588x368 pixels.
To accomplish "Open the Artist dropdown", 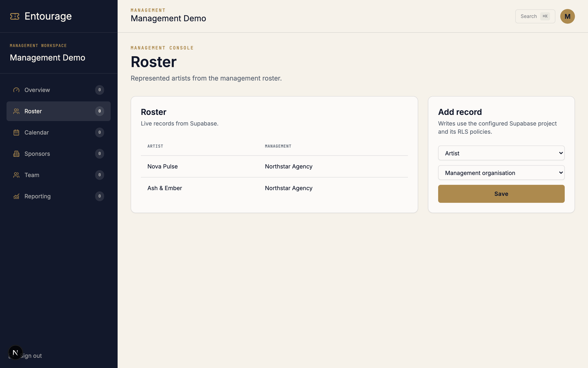I will pos(501,153).
